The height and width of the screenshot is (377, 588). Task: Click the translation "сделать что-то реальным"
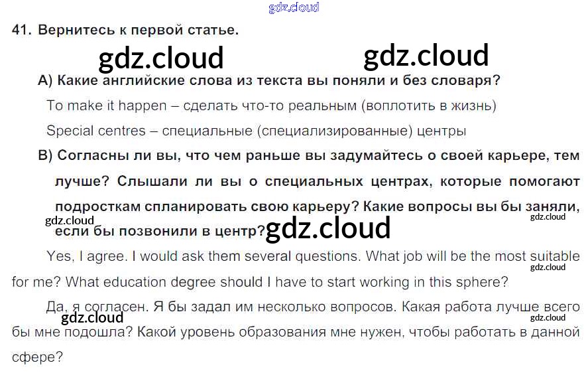(265, 106)
